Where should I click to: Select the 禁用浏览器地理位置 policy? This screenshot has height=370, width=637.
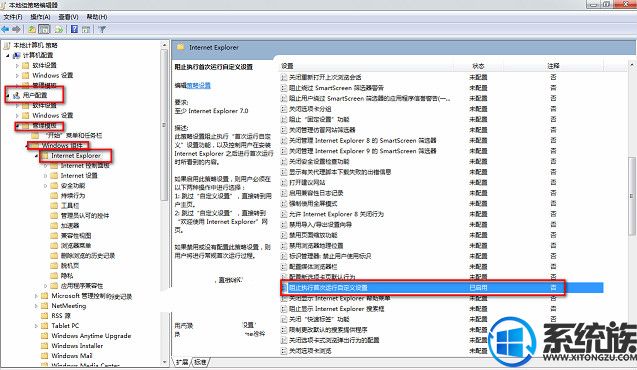tap(316, 246)
